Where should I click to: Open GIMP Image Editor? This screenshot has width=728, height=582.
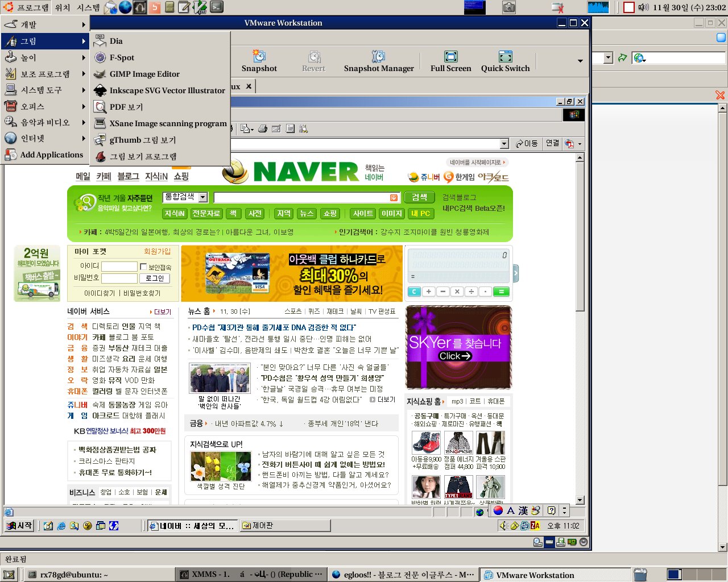pos(161,74)
